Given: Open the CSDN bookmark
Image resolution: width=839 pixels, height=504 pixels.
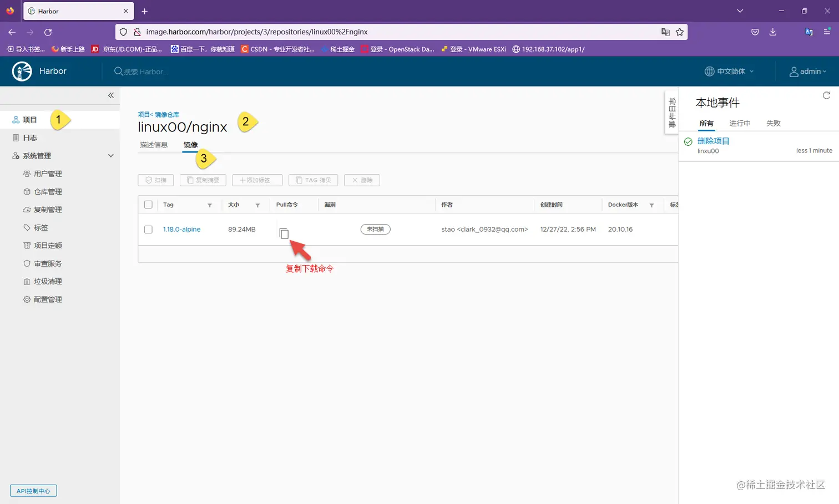Looking at the screenshot, I should (x=277, y=49).
